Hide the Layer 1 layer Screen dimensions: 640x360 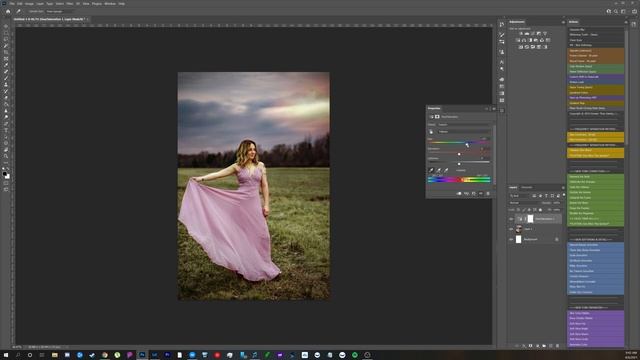click(x=511, y=229)
